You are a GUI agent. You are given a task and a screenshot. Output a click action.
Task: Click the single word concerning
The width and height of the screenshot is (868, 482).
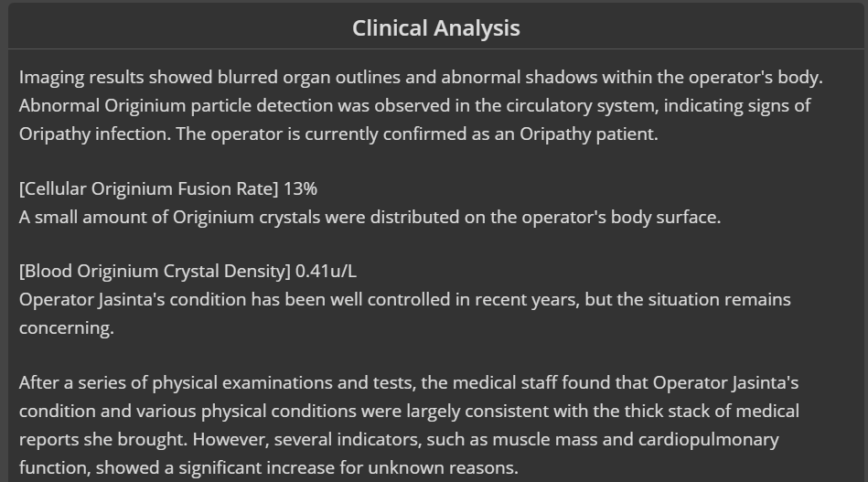tap(67, 327)
